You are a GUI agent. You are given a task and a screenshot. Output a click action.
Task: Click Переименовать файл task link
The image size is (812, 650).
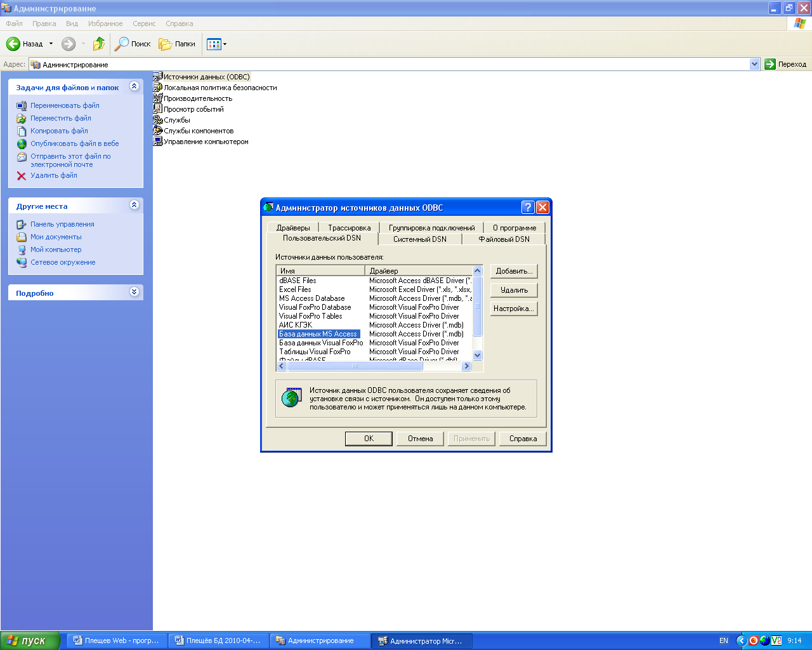(x=65, y=105)
